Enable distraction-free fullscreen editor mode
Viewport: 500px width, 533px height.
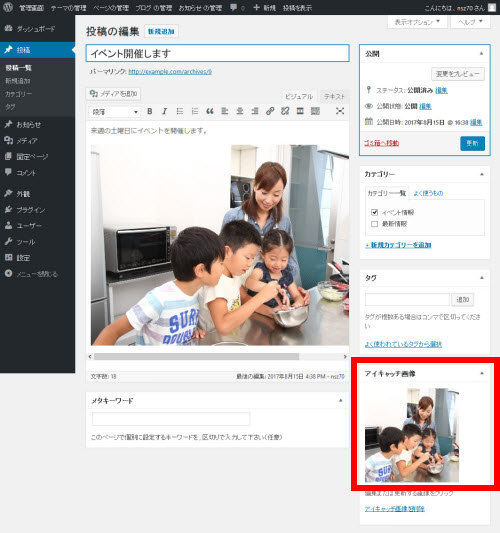click(340, 111)
